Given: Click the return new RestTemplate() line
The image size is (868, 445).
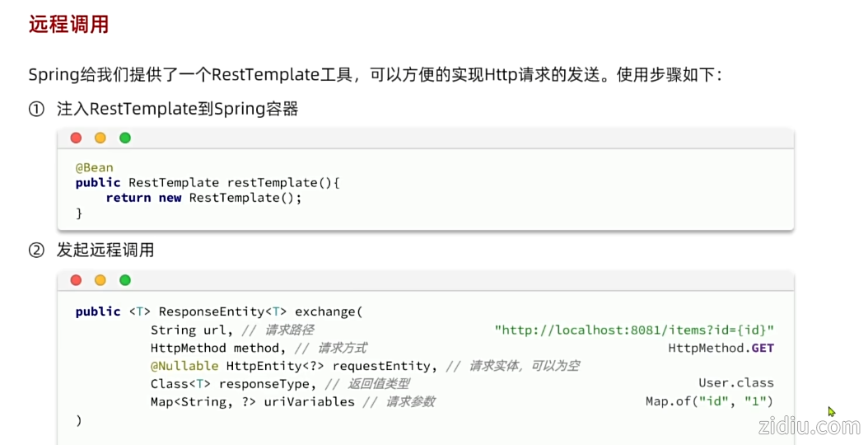Looking at the screenshot, I should [x=204, y=198].
